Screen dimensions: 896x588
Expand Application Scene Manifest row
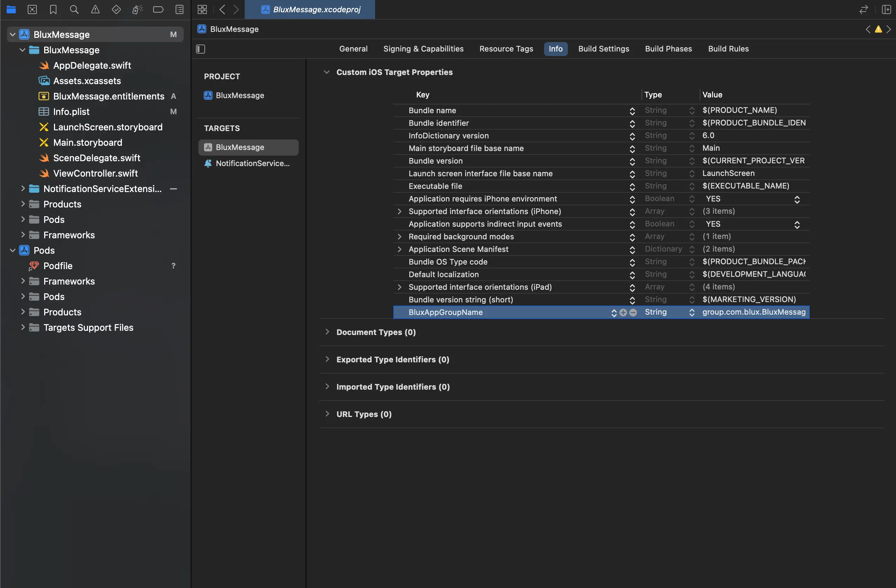pos(399,249)
